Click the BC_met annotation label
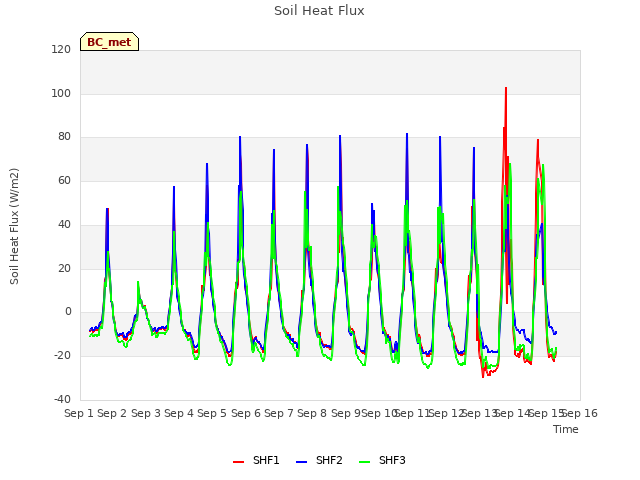 click(109, 42)
